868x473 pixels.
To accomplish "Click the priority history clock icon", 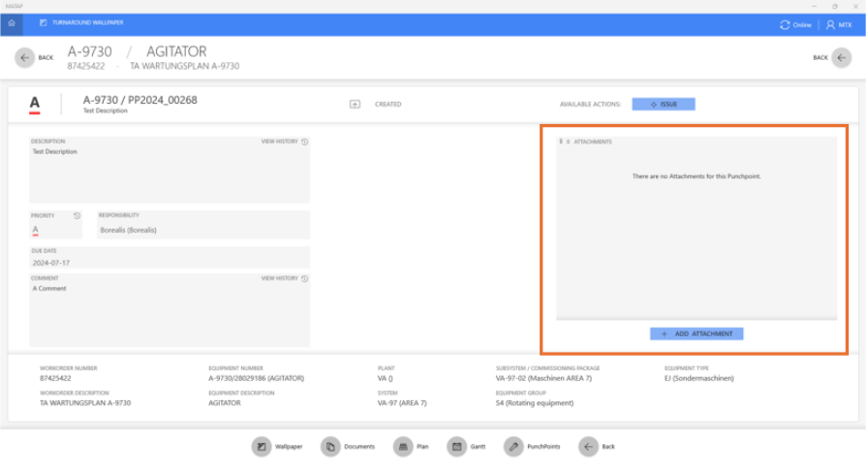I will (x=77, y=215).
